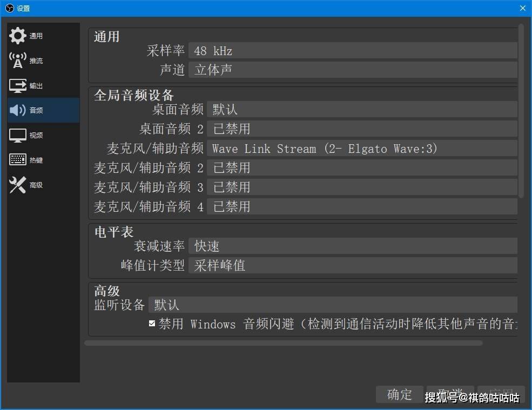The height and width of the screenshot is (410, 532).
Task: Open the 桌面音频 2 已禁用 dropdown
Action: pos(362,129)
